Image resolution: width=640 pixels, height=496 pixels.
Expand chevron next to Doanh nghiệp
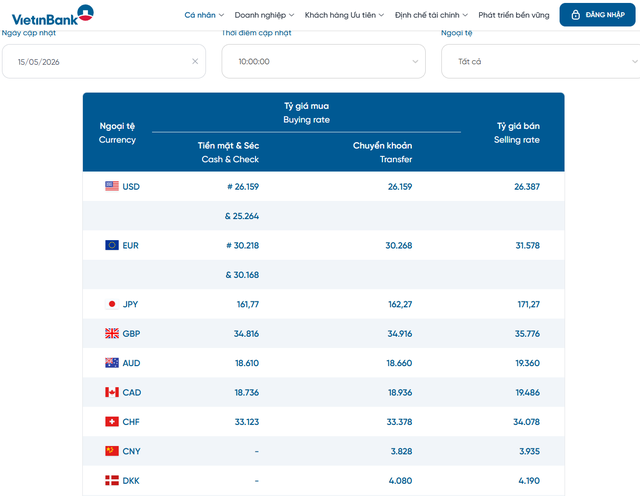[291, 15]
